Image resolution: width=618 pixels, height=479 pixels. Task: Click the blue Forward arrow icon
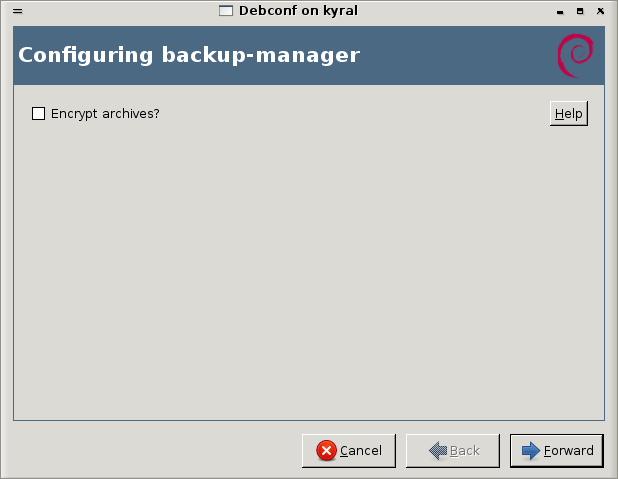pyautogui.click(x=530, y=451)
